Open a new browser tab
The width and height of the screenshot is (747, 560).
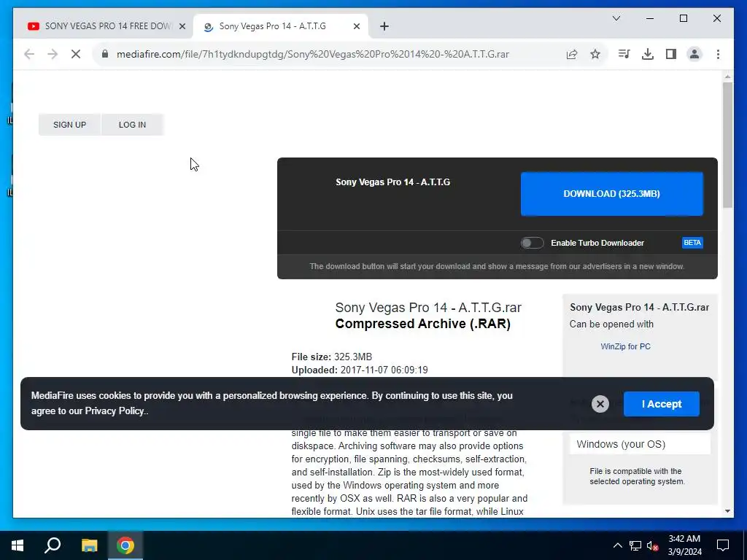point(384,27)
